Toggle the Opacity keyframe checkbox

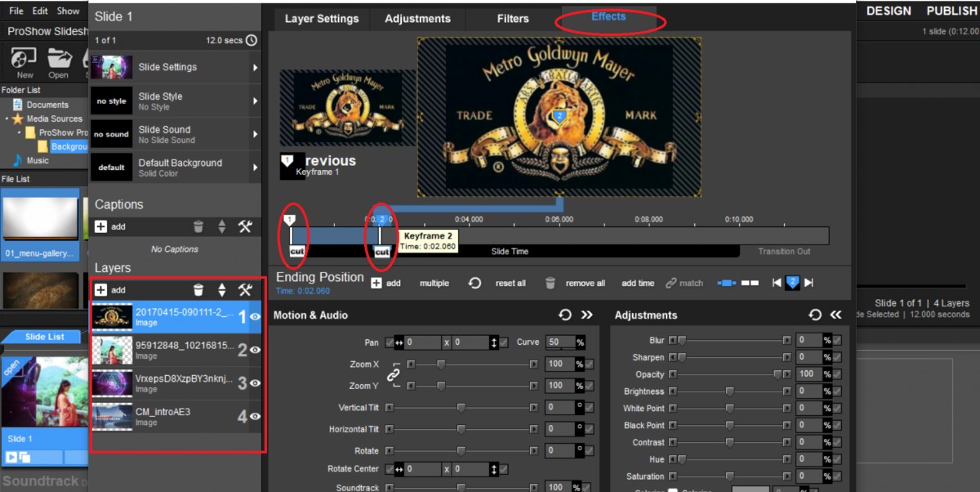pos(837,374)
